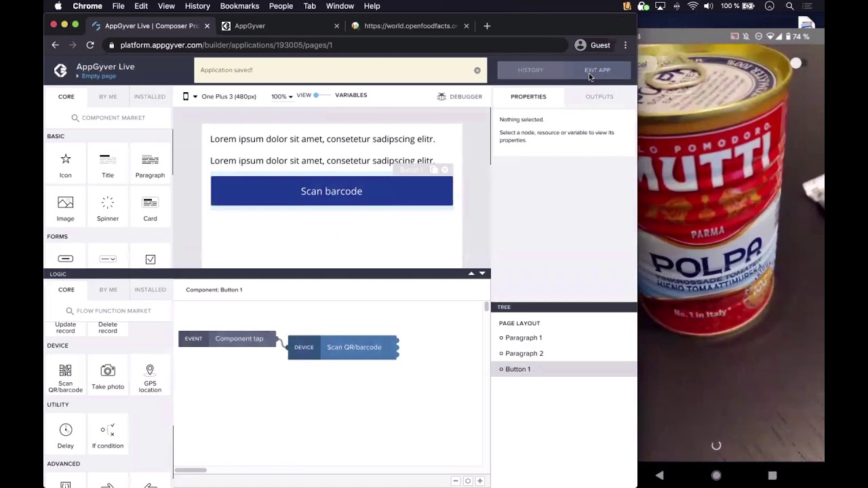This screenshot has width=868, height=488.
Task: Tap the Android home button on phone mirror
Action: click(716, 475)
